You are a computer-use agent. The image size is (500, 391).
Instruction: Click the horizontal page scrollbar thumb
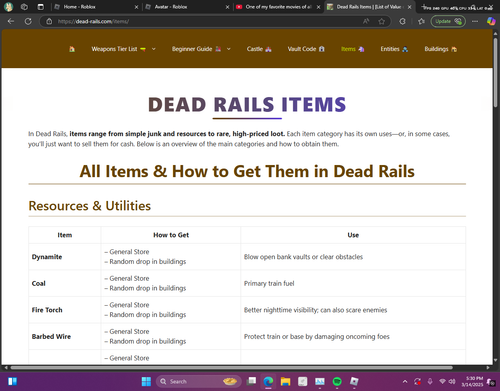(x=232, y=368)
